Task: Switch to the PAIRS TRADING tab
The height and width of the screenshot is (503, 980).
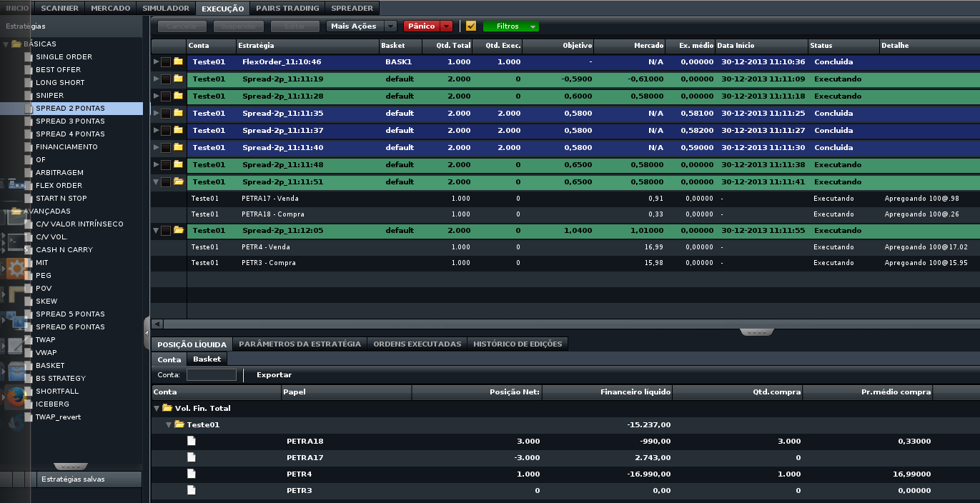Action: click(x=287, y=9)
